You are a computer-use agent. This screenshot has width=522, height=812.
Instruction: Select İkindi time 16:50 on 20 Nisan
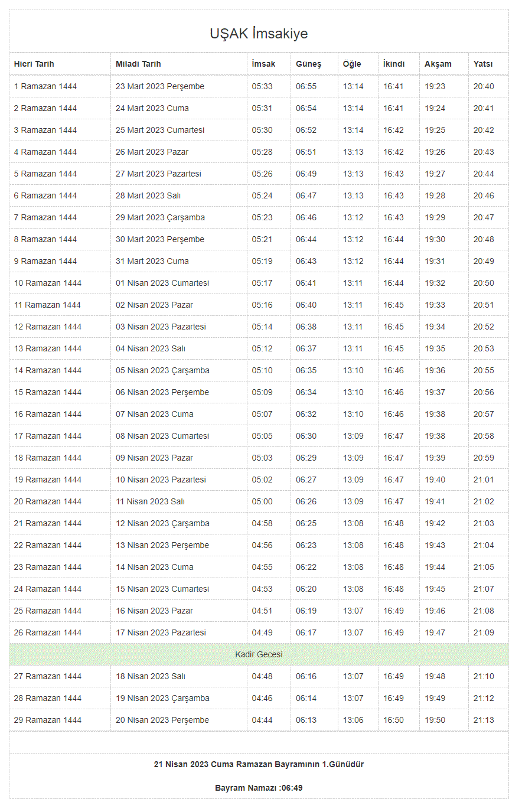(393, 720)
